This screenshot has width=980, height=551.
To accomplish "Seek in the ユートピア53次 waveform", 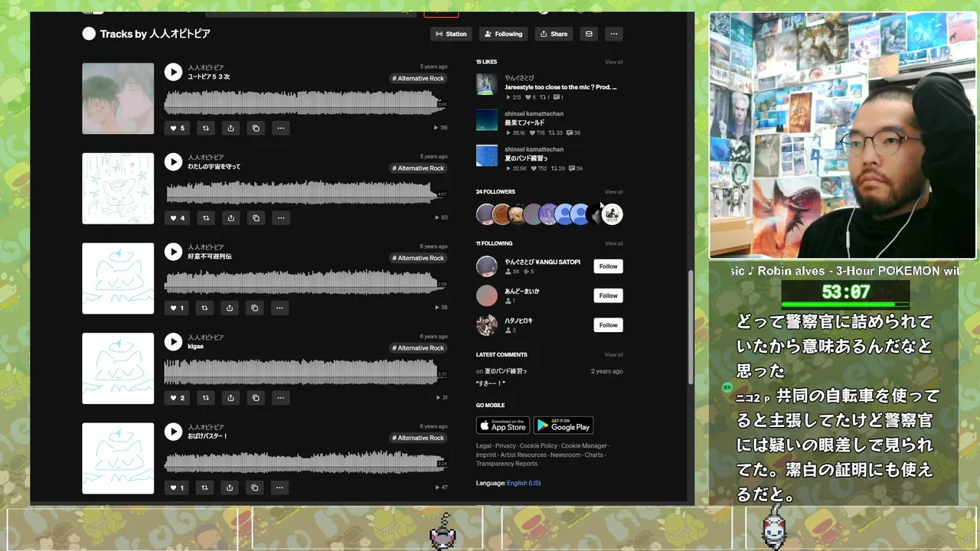I will 305,103.
